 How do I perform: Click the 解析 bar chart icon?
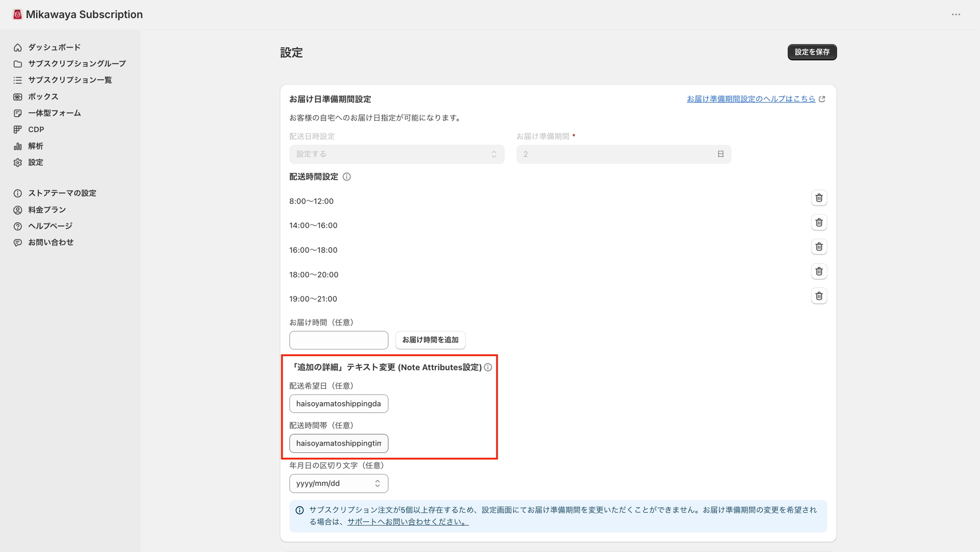tap(18, 146)
